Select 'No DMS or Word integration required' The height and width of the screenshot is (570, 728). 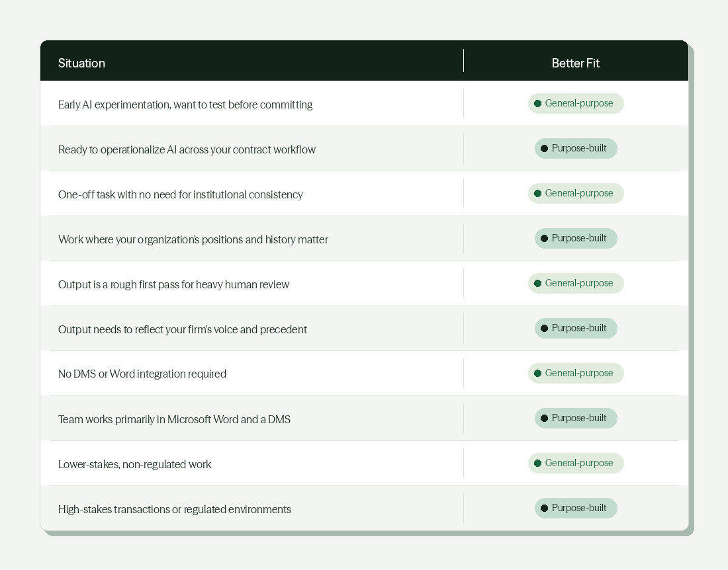pos(142,374)
